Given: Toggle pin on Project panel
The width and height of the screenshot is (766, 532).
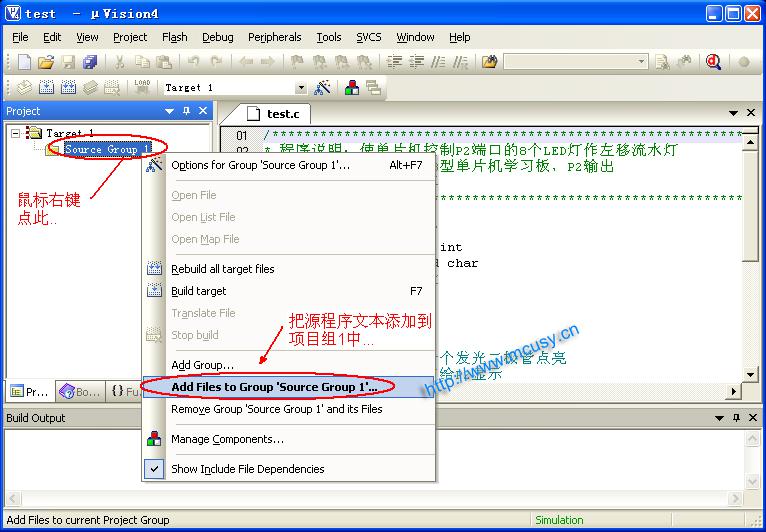Looking at the screenshot, I should [x=186, y=111].
